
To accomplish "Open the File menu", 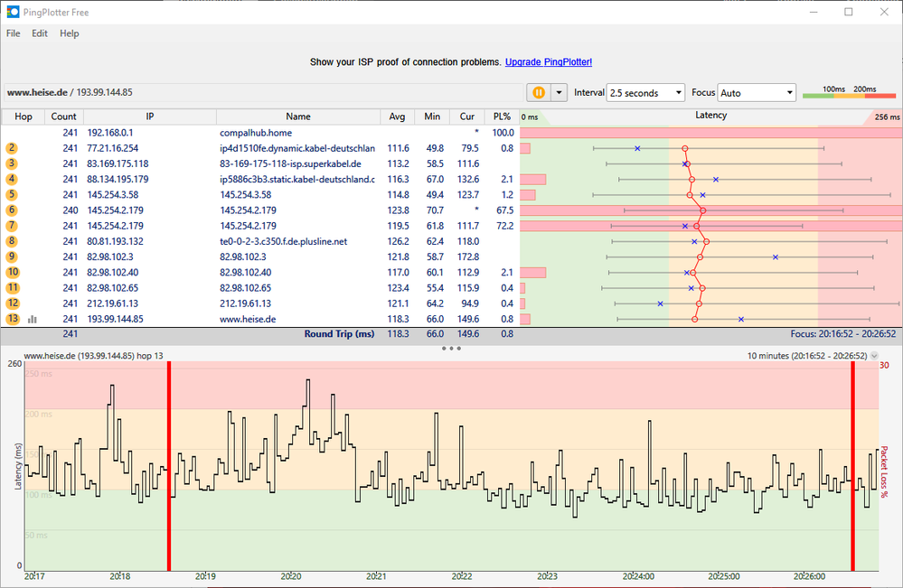I will (x=14, y=33).
